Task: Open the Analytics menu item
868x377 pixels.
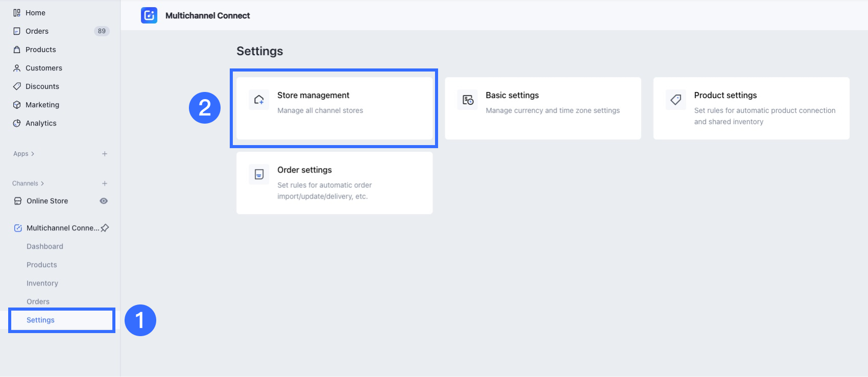Action: 41,123
